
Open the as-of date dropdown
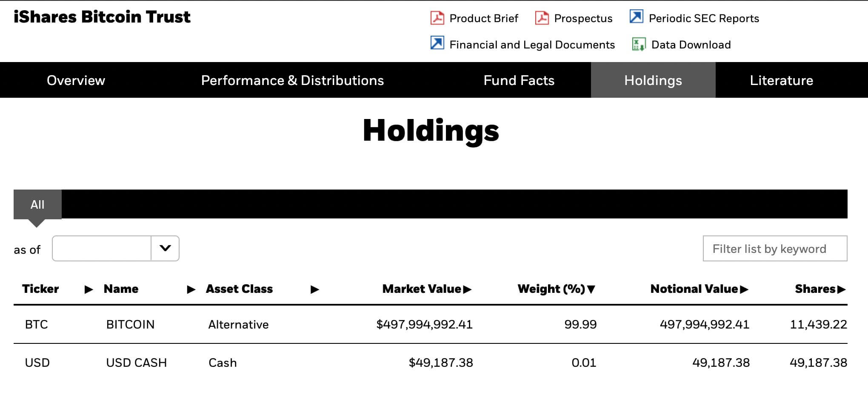[165, 249]
